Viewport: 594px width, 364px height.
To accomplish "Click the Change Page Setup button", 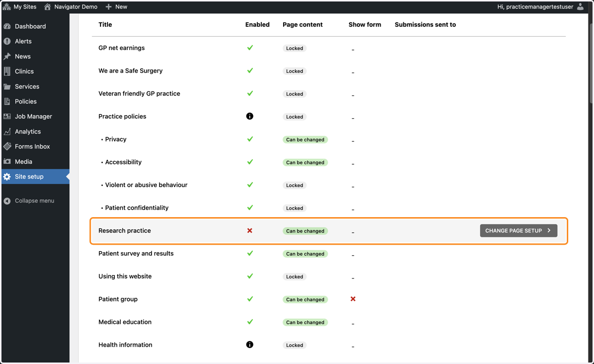I will pos(519,230).
